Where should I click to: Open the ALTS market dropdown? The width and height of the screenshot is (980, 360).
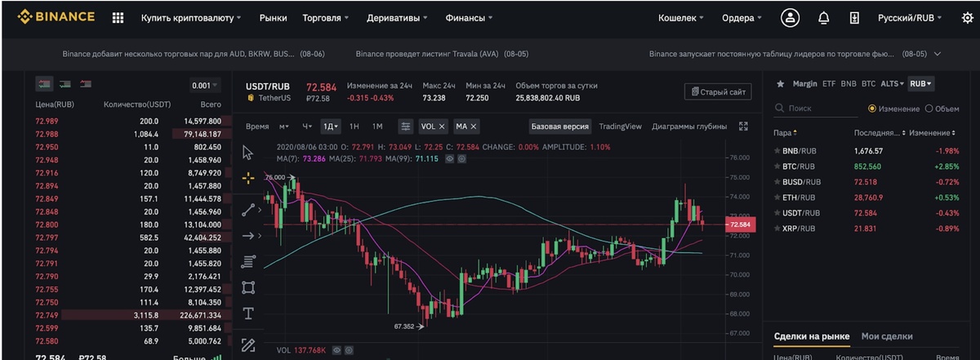[x=893, y=83]
